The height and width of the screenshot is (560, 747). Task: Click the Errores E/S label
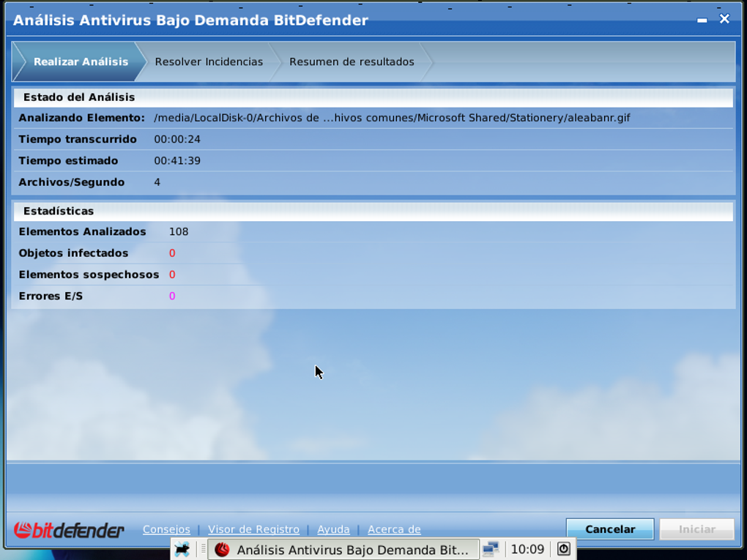pos(51,296)
